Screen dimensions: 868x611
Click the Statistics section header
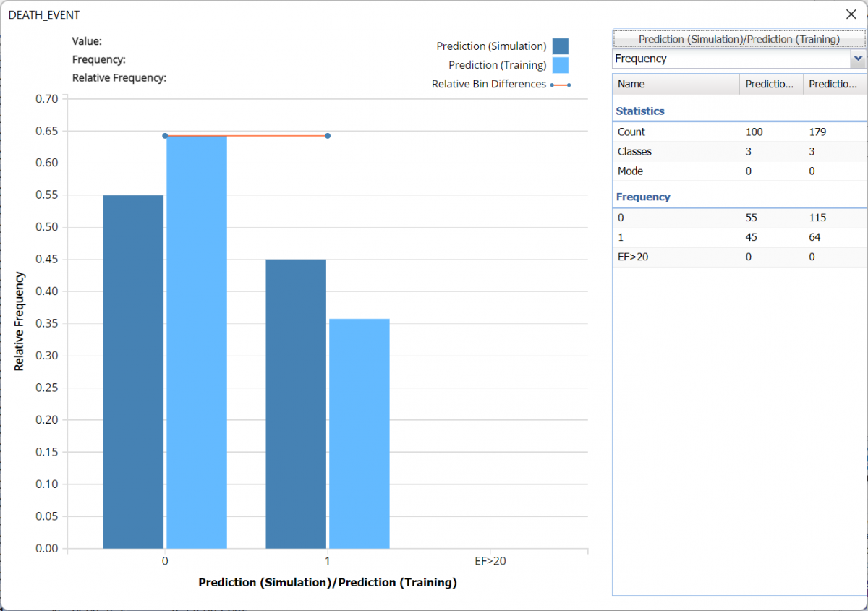(x=640, y=111)
